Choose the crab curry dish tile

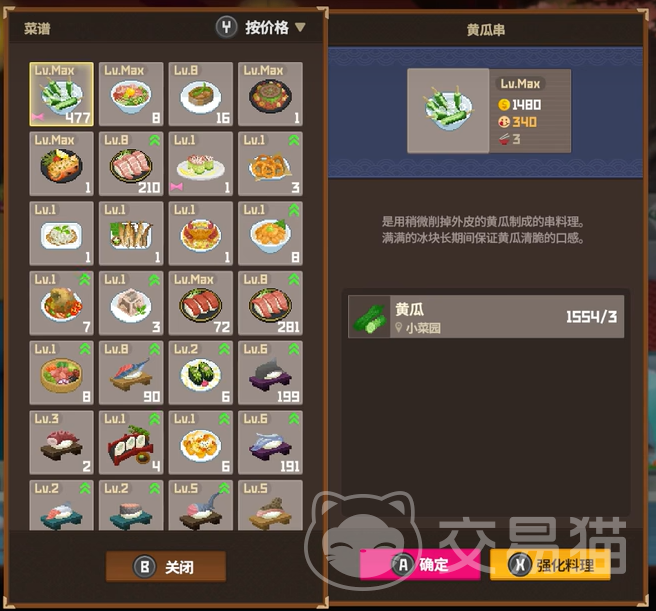[201, 234]
